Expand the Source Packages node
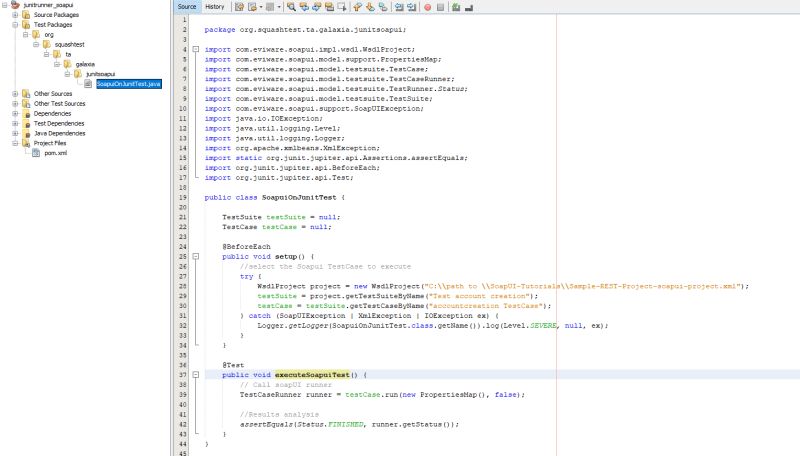The image size is (800, 456). [x=15, y=15]
